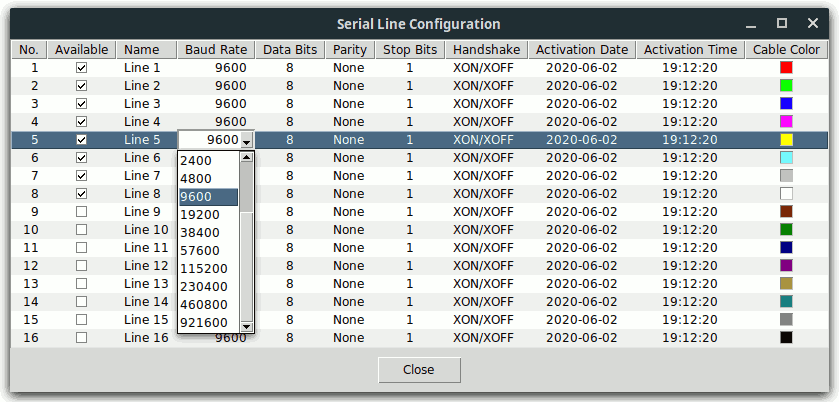Image resolution: width=839 pixels, height=402 pixels.
Task: Click the Activation Date column header
Action: pyautogui.click(x=582, y=50)
